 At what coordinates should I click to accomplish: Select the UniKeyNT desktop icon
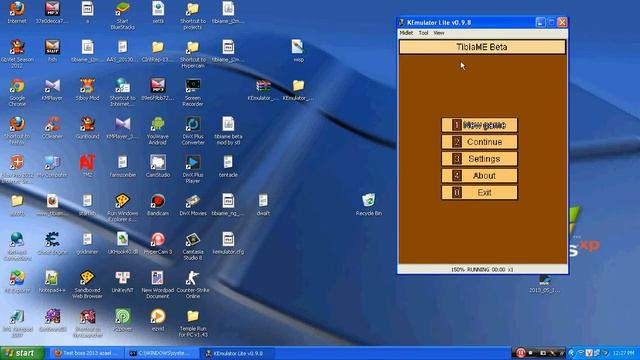(x=122, y=282)
